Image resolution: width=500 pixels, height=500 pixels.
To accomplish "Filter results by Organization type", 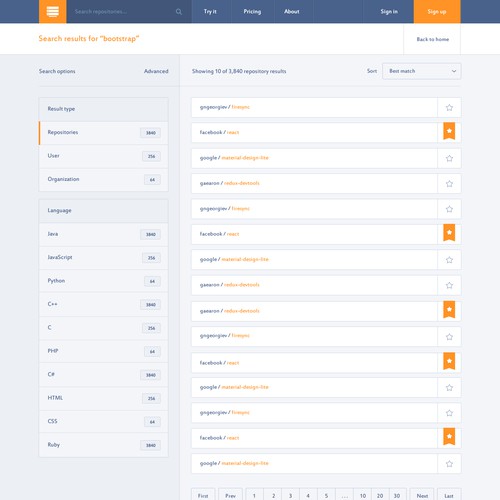I will pos(104,179).
